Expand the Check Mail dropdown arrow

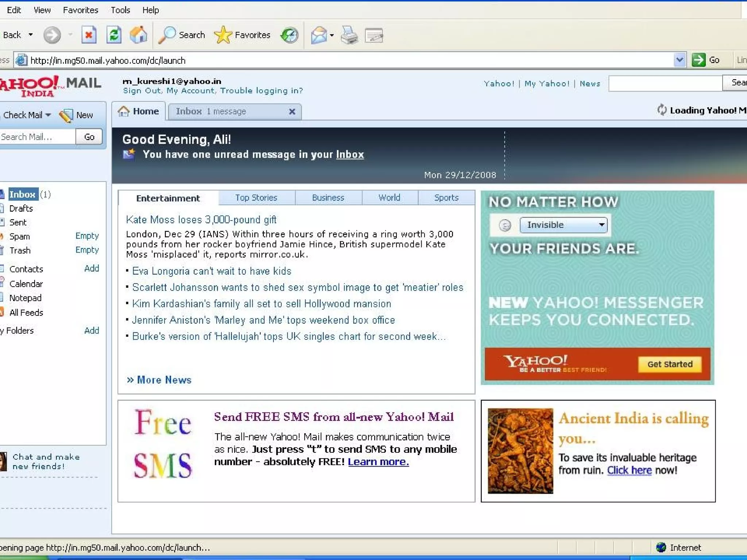click(48, 115)
